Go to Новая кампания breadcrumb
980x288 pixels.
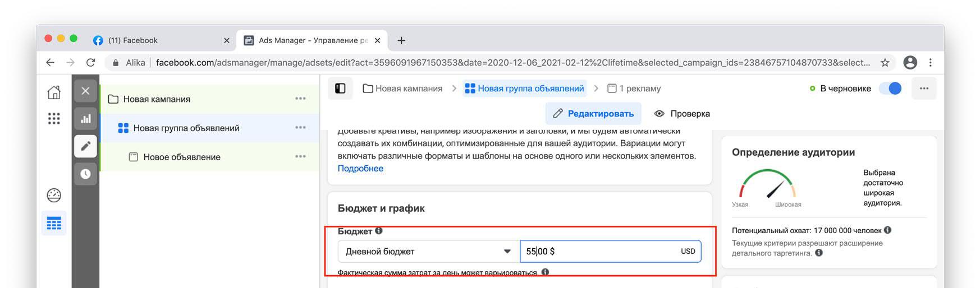[402, 89]
